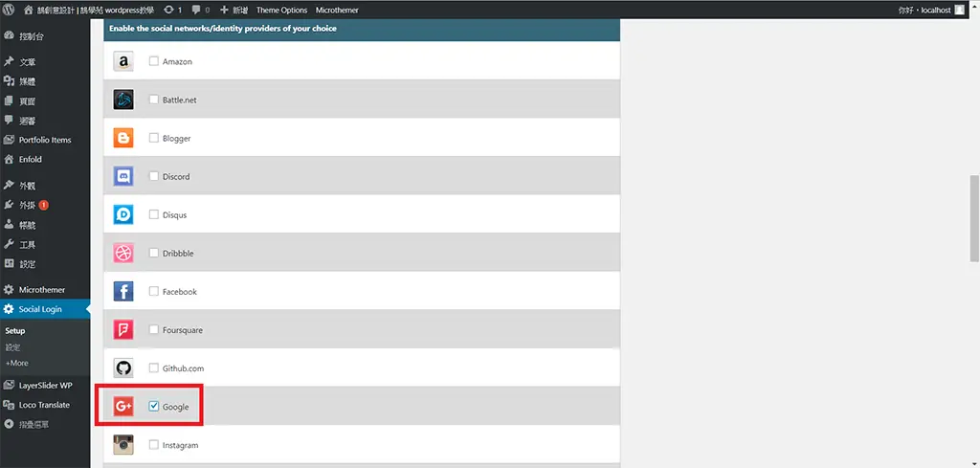Viewport: 980px width, 468px height.
Task: Click the Github.com label text
Action: (183, 368)
